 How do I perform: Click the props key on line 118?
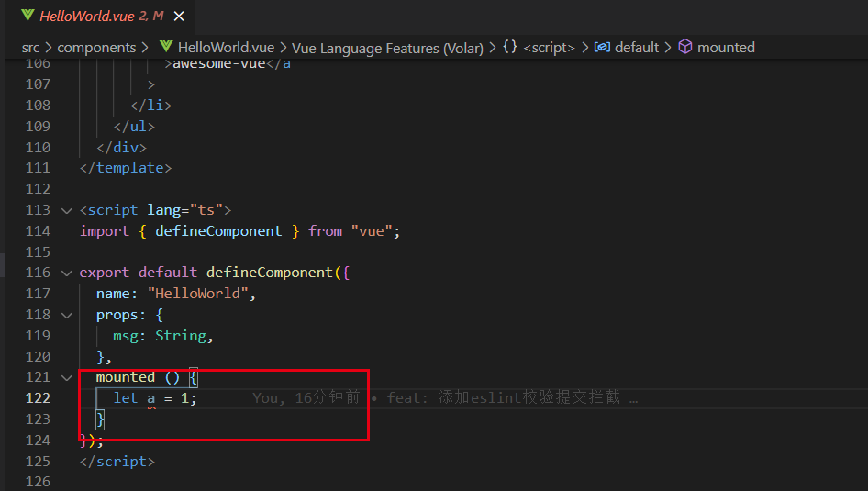[117, 315]
